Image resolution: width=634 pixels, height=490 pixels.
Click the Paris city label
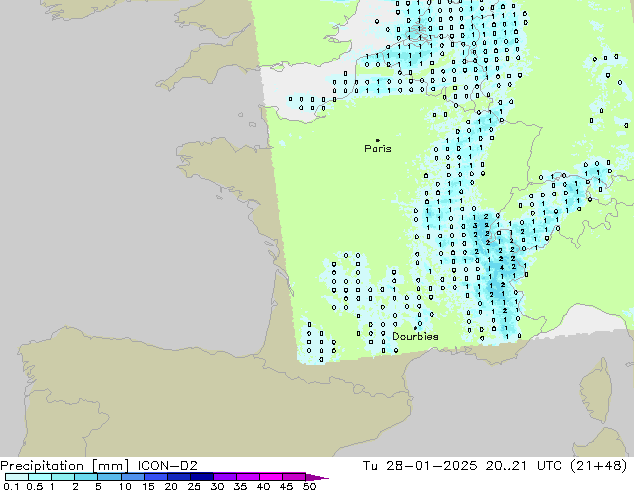pos(378,148)
